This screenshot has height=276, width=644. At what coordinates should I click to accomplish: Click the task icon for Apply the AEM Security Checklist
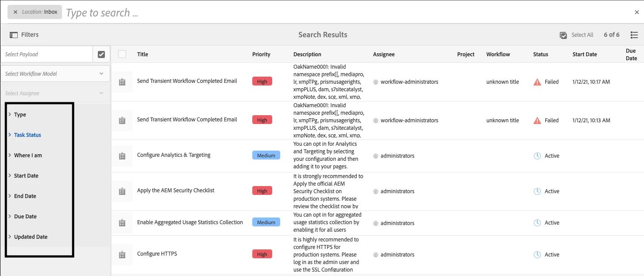click(x=122, y=191)
